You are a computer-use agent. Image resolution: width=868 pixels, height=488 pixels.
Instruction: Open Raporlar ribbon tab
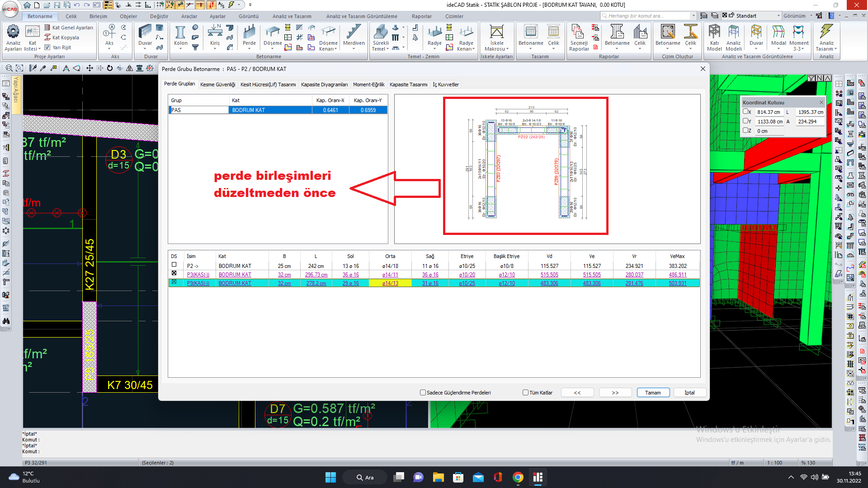tap(422, 16)
